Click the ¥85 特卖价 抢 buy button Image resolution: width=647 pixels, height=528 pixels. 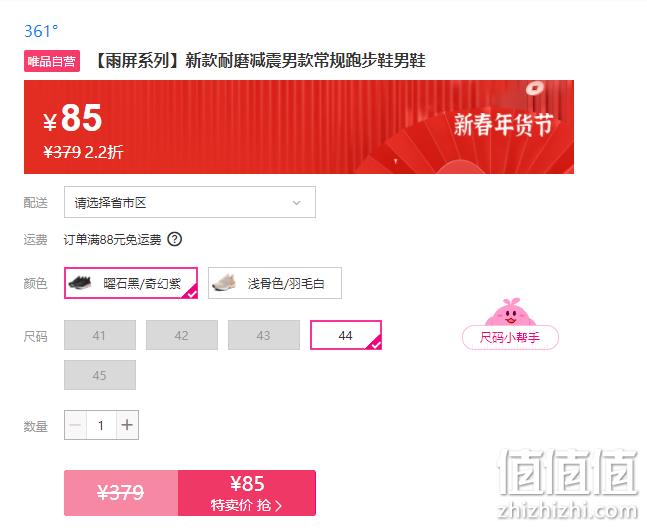(247, 493)
